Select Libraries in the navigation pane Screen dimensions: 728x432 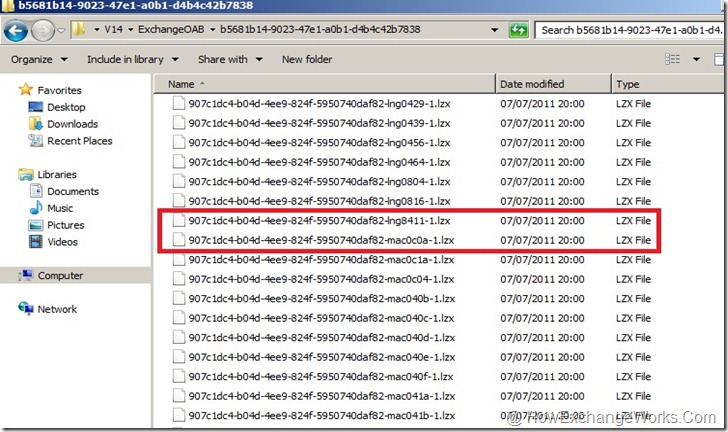pos(57,175)
